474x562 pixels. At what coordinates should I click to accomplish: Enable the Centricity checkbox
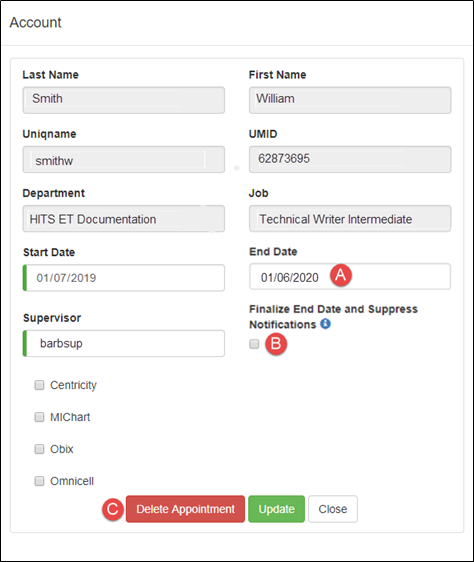click(39, 385)
